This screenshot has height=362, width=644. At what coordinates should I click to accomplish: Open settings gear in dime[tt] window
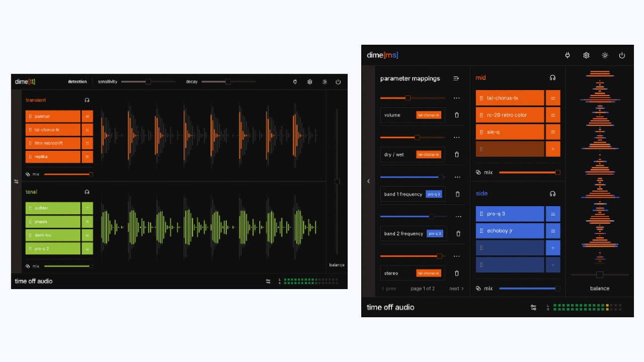point(310,82)
